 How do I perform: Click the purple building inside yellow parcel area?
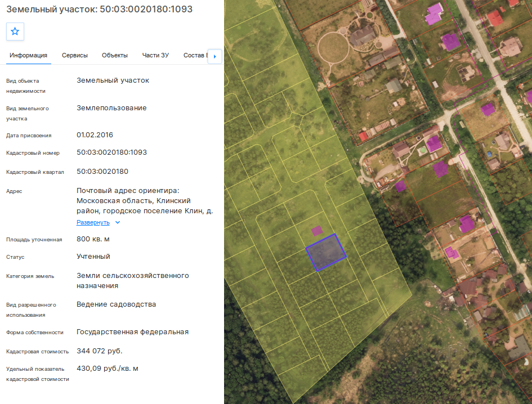[317, 231]
